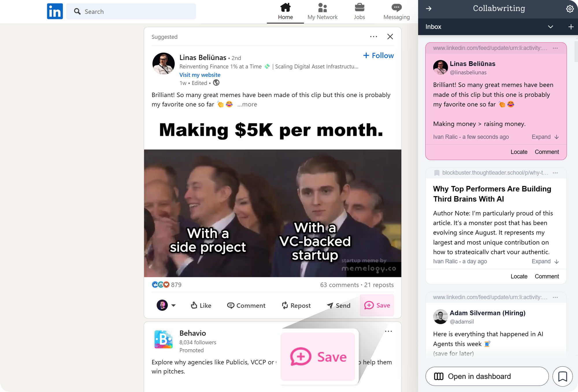Click the pink Save button on the post
This screenshot has height=392, width=578.
click(377, 305)
